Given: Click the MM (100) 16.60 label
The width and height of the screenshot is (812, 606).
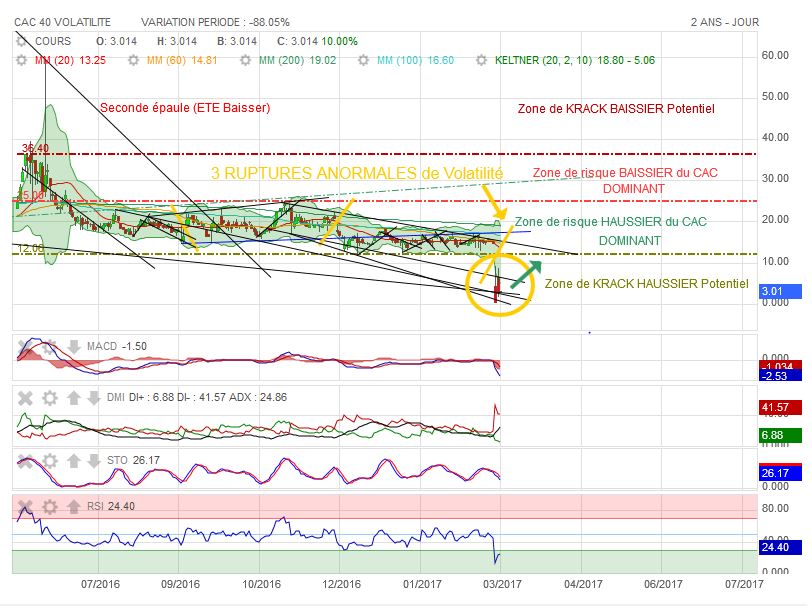Looking at the screenshot, I should [x=415, y=60].
